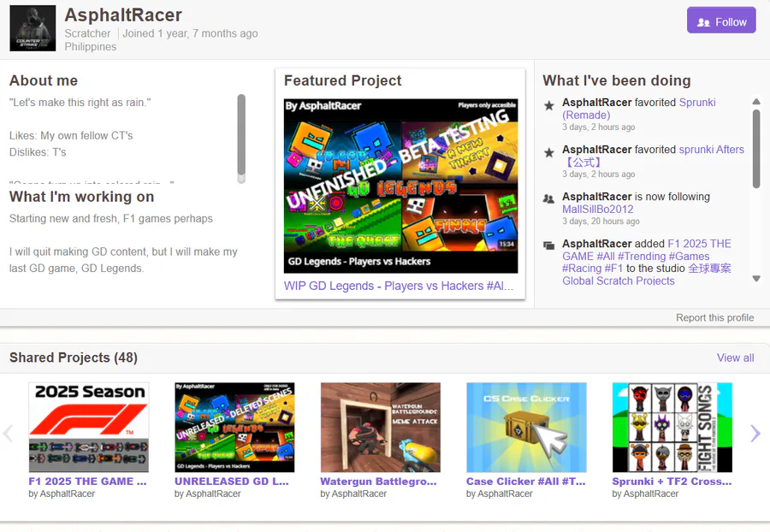Open the UNRELEASED GD Legends project thumbnail
770x532 pixels.
tap(234, 428)
